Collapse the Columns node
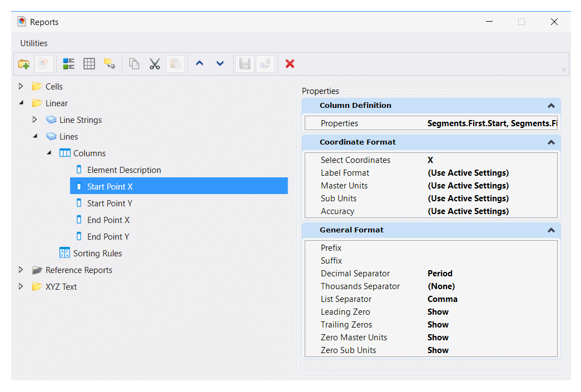 coord(49,153)
